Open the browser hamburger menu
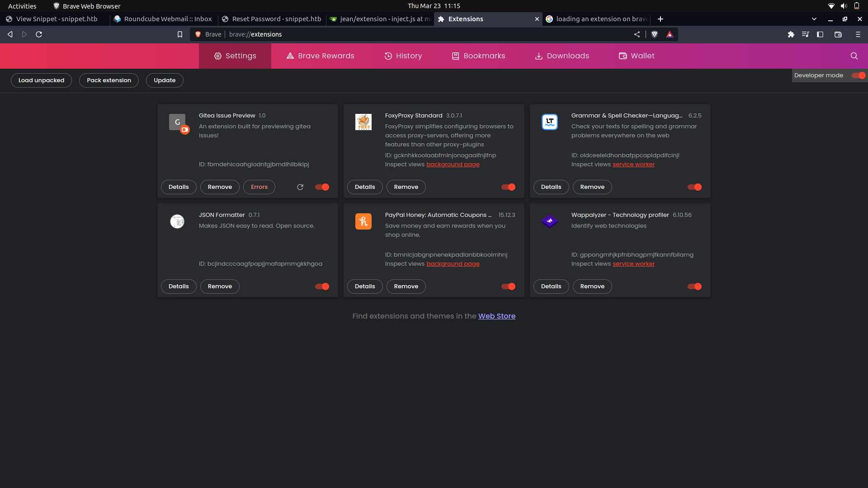This screenshot has height=488, width=868. click(858, 34)
